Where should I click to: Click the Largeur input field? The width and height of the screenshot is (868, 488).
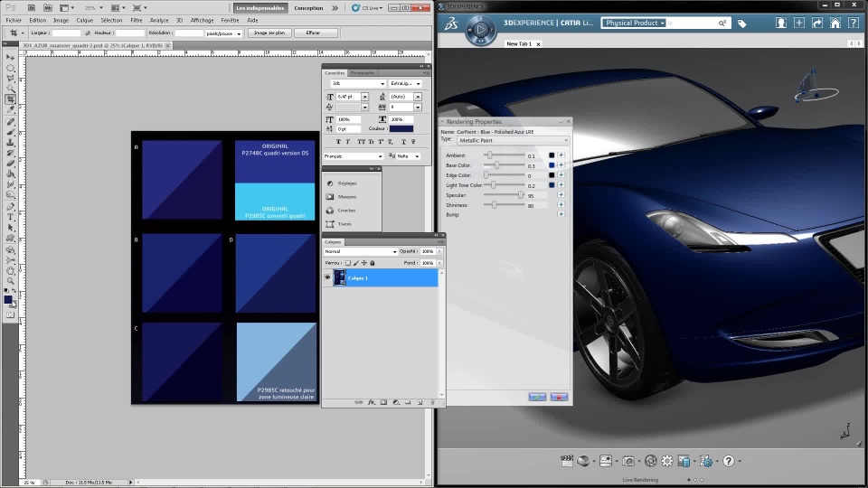66,33
